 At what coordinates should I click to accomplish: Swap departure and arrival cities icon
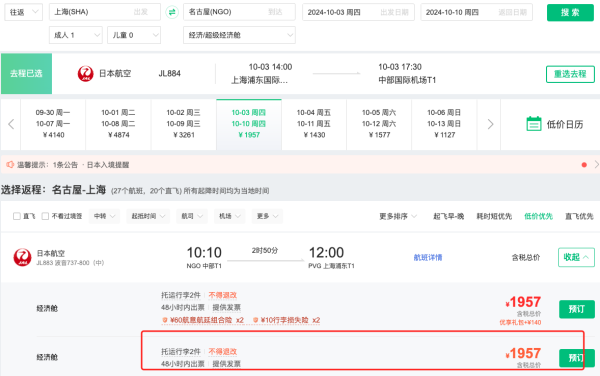pos(172,12)
